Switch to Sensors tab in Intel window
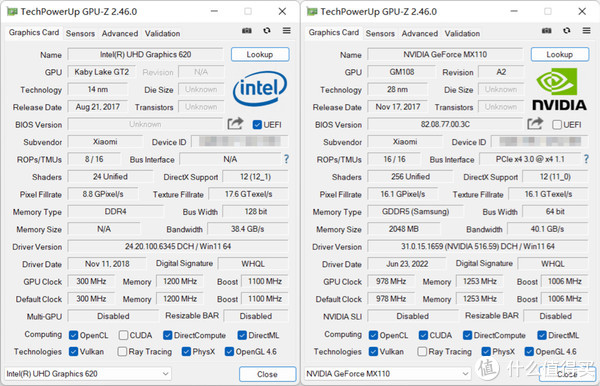 pos(80,34)
